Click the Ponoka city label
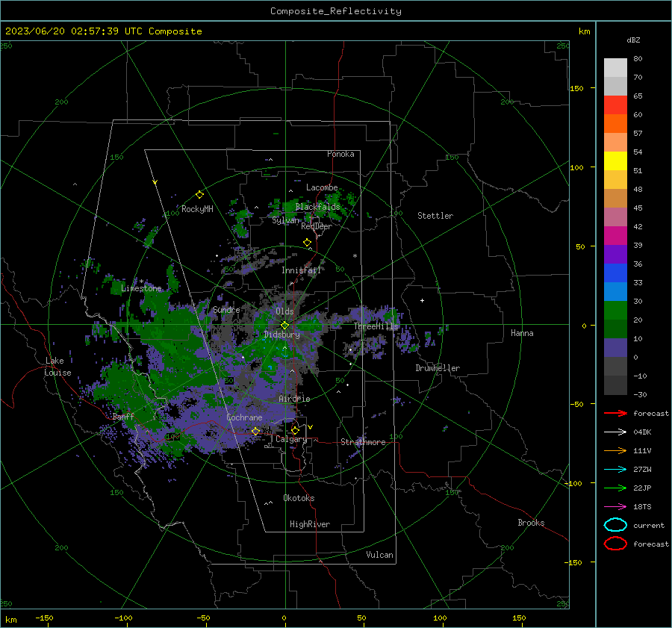672x628 pixels. [x=340, y=154]
